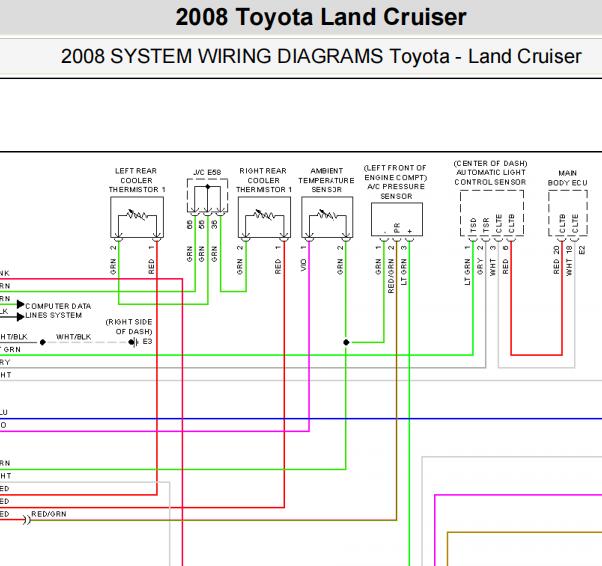Select the "LEFT REAR COOLER THERMISTOR 1" label
The width and height of the screenshot is (602, 566).
[x=137, y=180]
